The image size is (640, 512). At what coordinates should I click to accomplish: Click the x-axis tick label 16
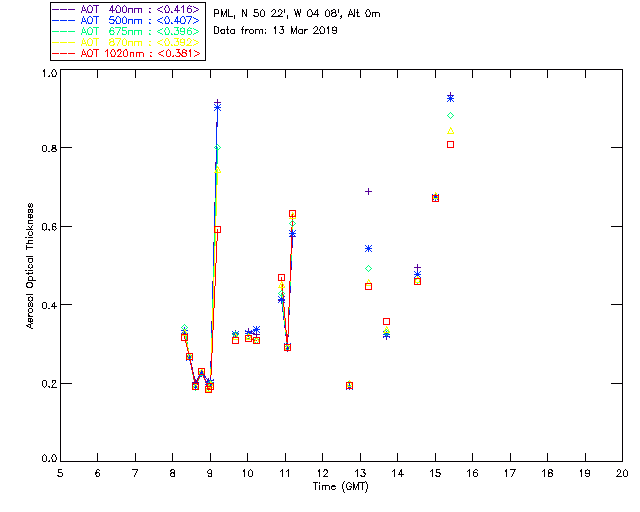(472, 473)
